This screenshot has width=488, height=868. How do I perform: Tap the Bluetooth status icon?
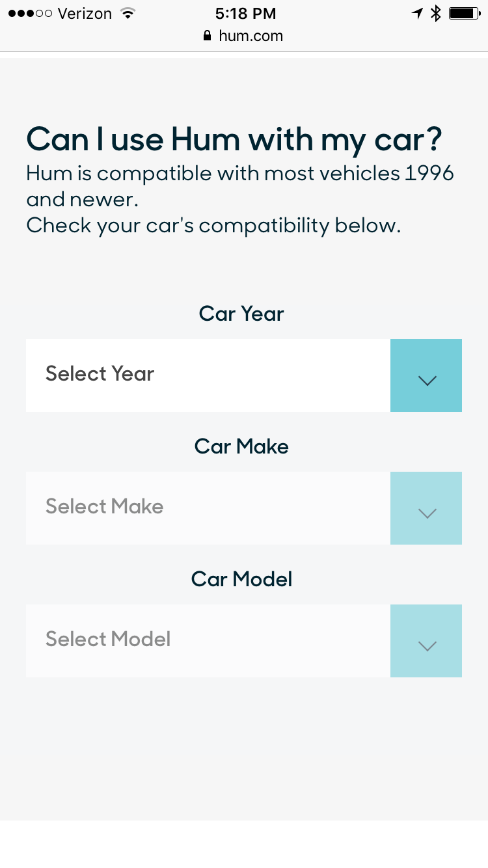coord(436,14)
